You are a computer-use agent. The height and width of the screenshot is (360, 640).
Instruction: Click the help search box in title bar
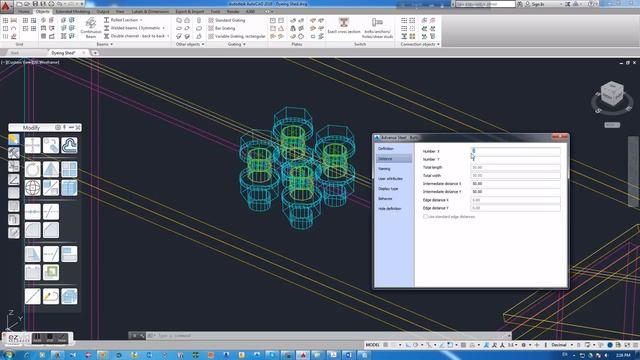click(x=485, y=4)
